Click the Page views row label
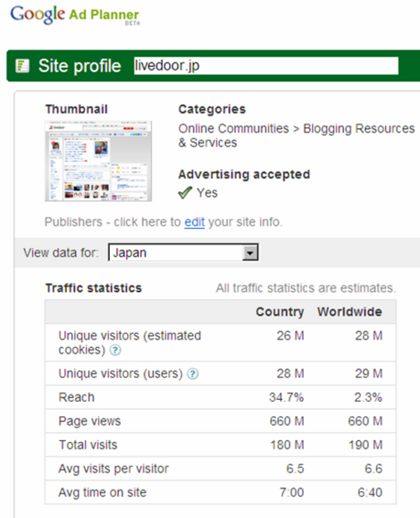 [x=90, y=421]
